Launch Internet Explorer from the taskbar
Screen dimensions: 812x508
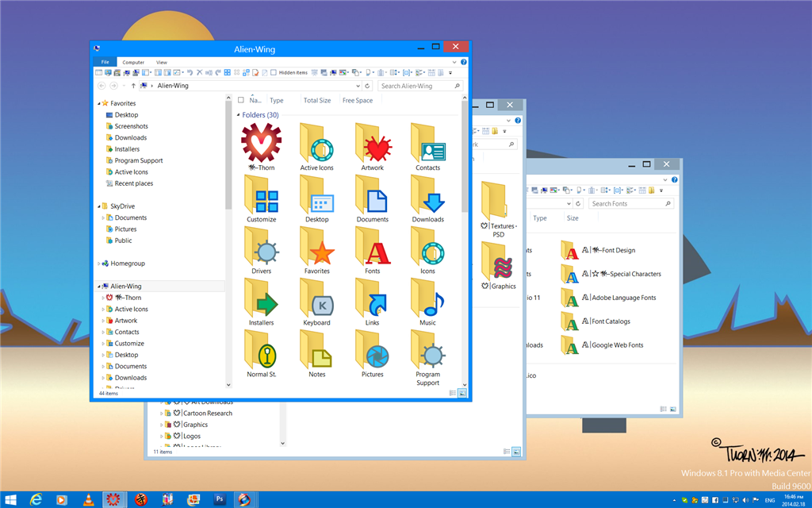pyautogui.click(x=36, y=500)
